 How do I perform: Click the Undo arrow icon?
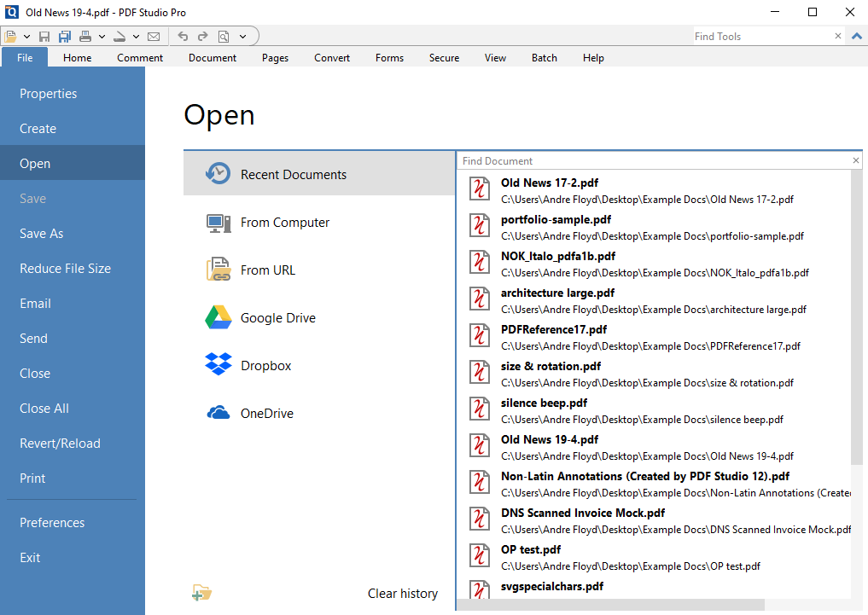(183, 37)
